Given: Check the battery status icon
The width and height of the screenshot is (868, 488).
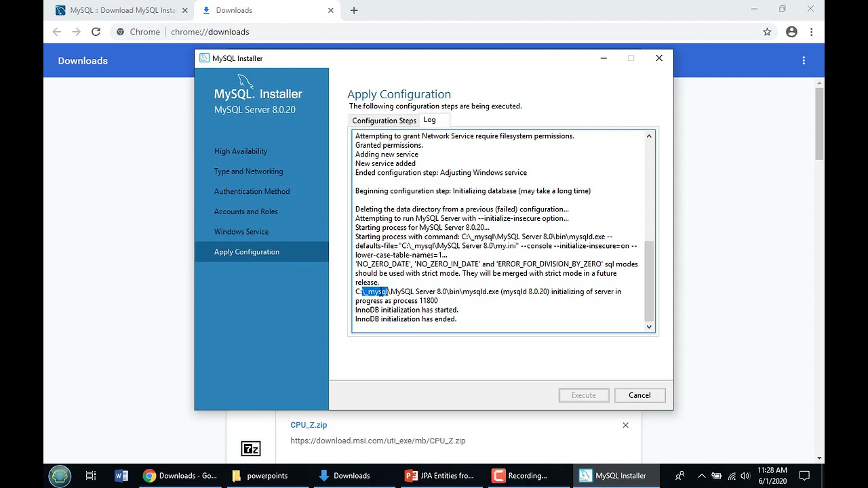Looking at the screenshot, I should (716, 476).
